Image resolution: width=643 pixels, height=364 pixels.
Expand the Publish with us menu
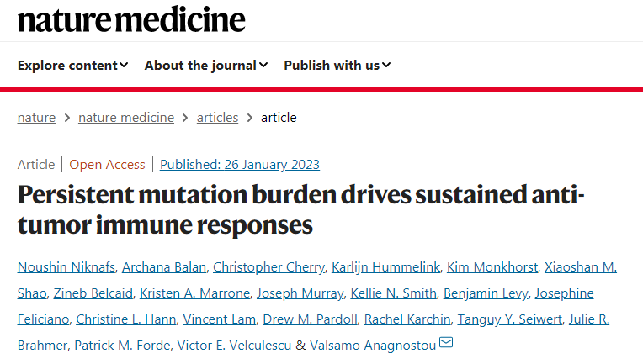point(337,66)
